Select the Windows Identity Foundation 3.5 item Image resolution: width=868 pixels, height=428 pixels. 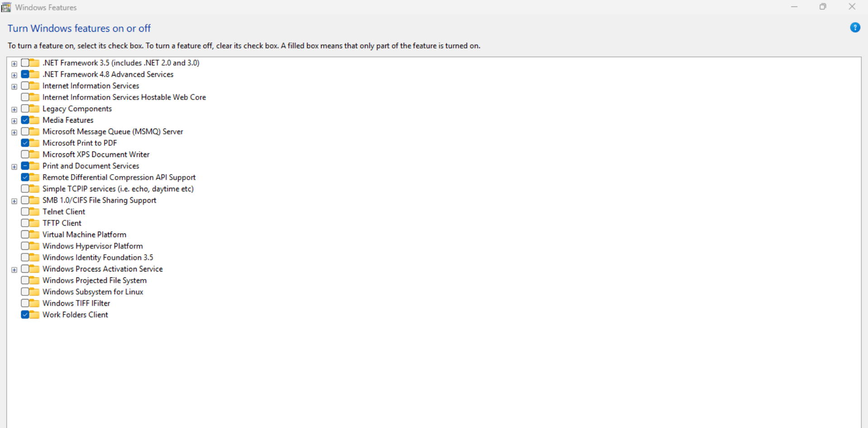point(98,257)
